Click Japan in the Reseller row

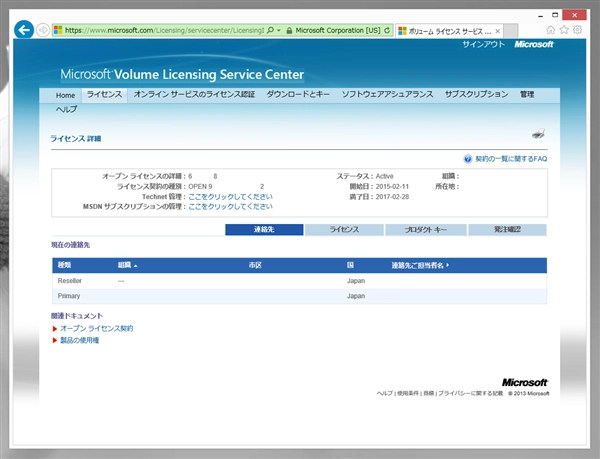click(x=356, y=281)
